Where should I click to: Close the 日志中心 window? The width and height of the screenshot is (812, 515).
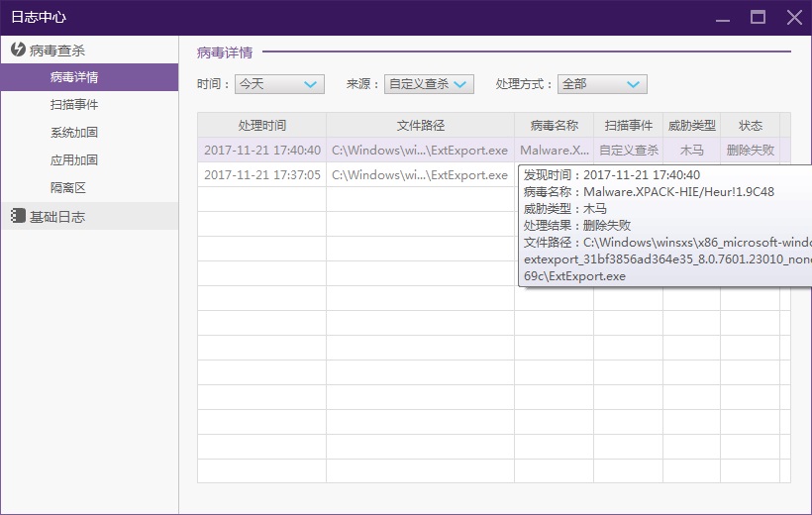point(794,17)
